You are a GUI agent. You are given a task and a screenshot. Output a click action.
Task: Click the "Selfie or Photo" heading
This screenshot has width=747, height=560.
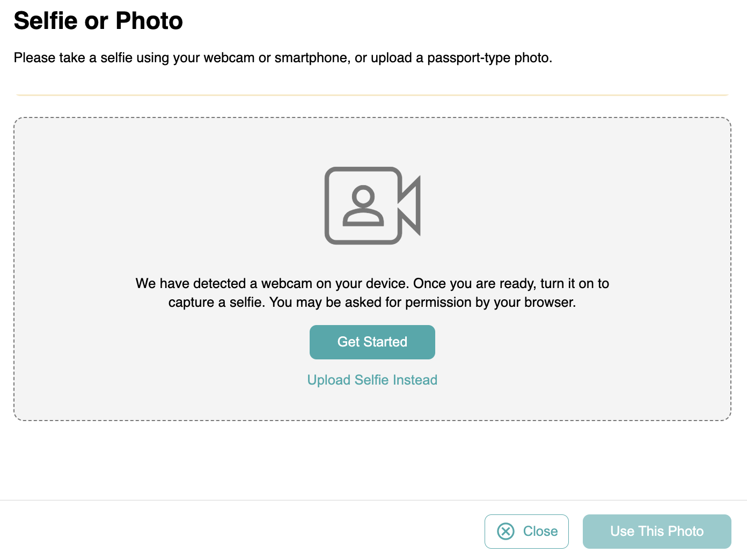(x=98, y=21)
